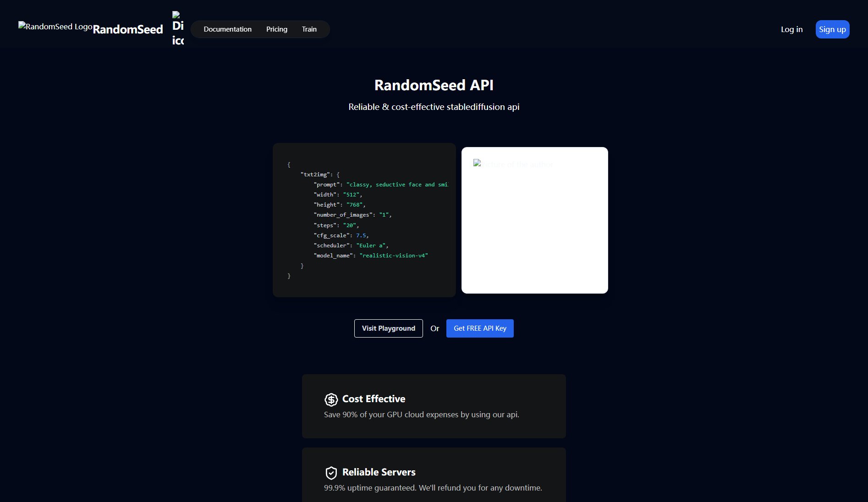Click Get FREE API Key button
The width and height of the screenshot is (868, 502).
pos(480,328)
